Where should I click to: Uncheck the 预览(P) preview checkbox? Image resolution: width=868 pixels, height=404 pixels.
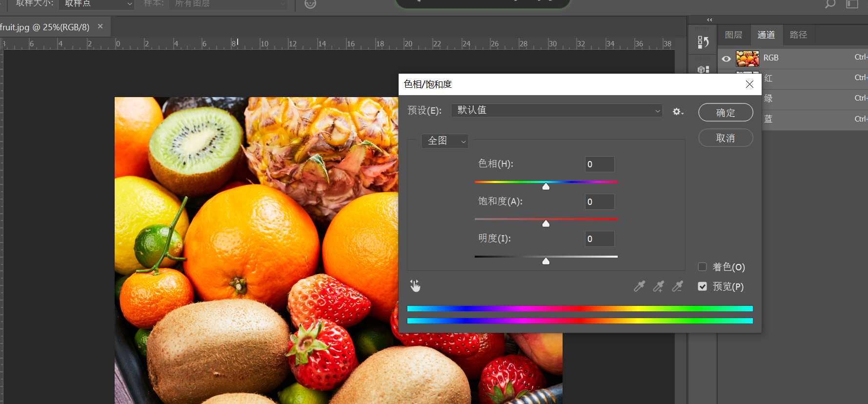click(x=702, y=286)
